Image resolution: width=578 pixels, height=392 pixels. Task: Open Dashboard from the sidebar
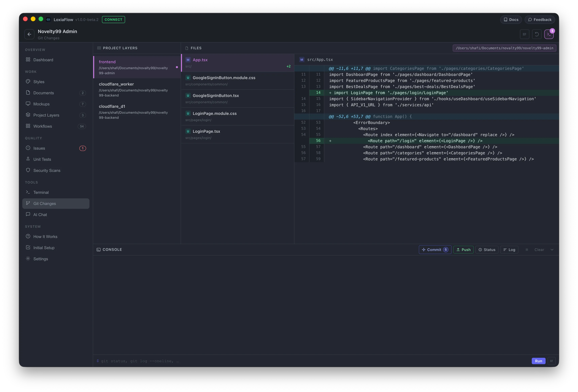(x=56, y=60)
